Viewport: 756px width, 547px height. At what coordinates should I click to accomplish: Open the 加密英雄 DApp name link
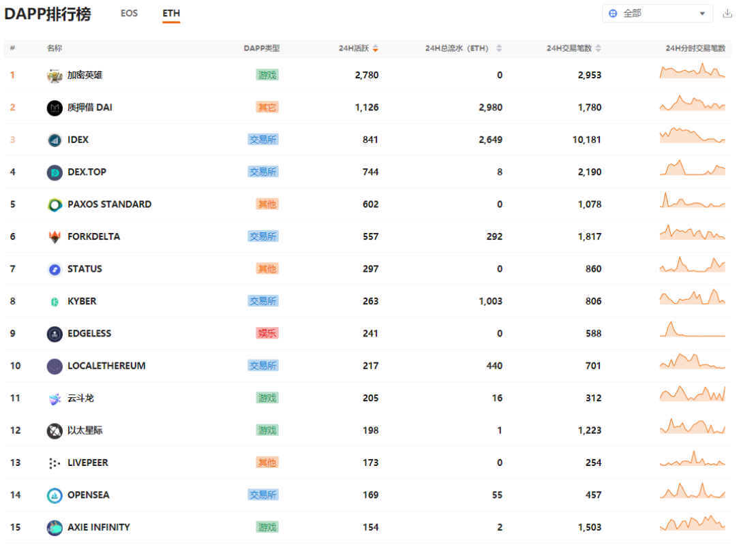click(85, 75)
